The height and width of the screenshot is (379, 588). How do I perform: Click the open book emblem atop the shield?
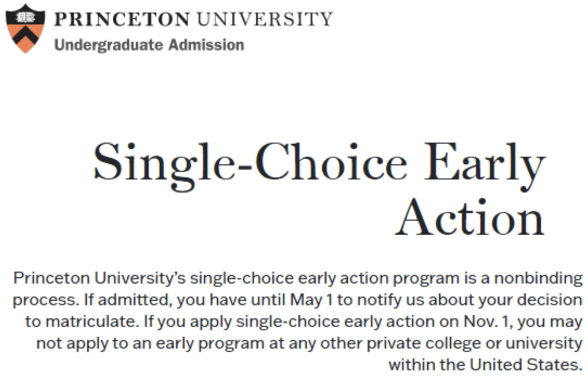coord(26,17)
